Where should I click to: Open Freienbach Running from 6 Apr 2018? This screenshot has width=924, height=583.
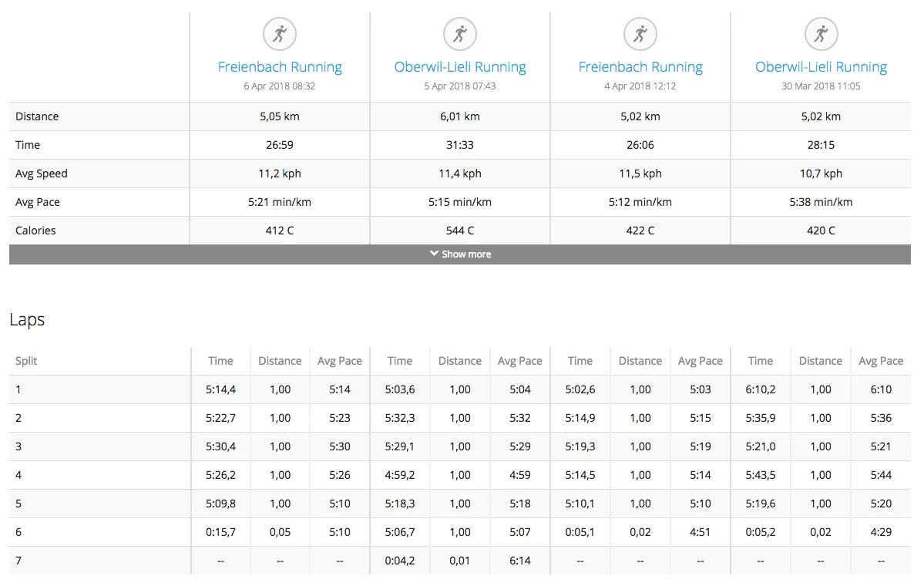pos(280,67)
